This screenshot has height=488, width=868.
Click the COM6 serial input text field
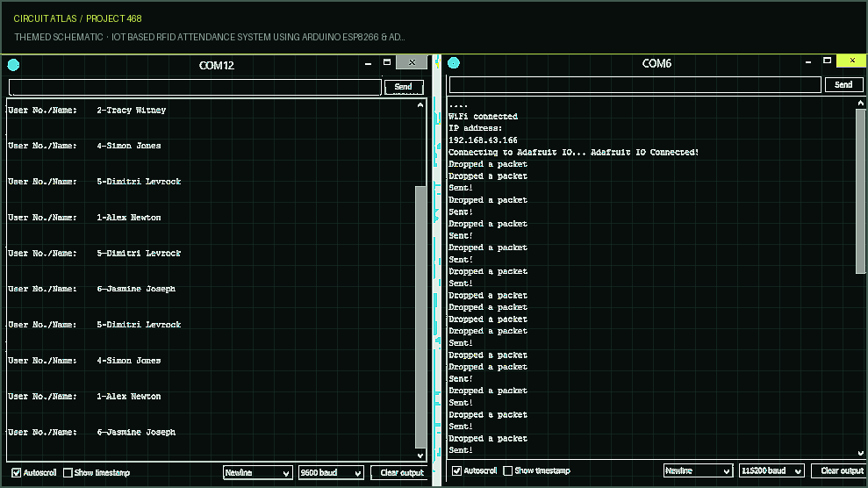tap(635, 84)
